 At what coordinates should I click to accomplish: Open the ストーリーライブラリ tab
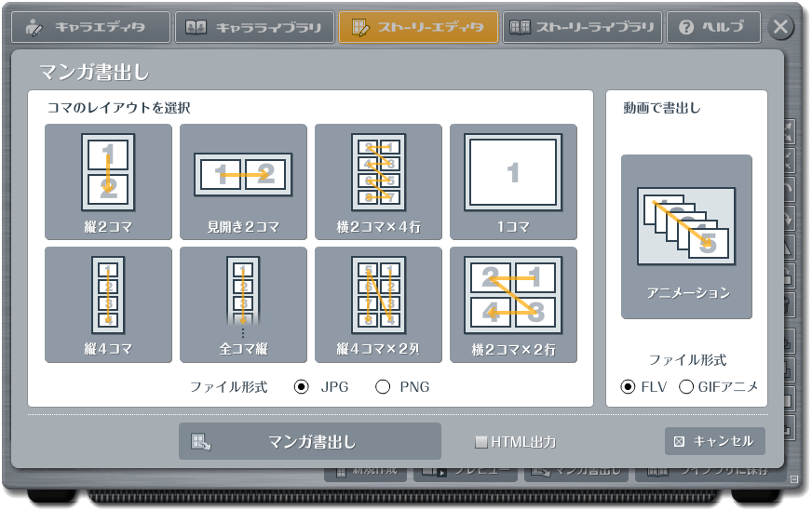pyautogui.click(x=582, y=27)
